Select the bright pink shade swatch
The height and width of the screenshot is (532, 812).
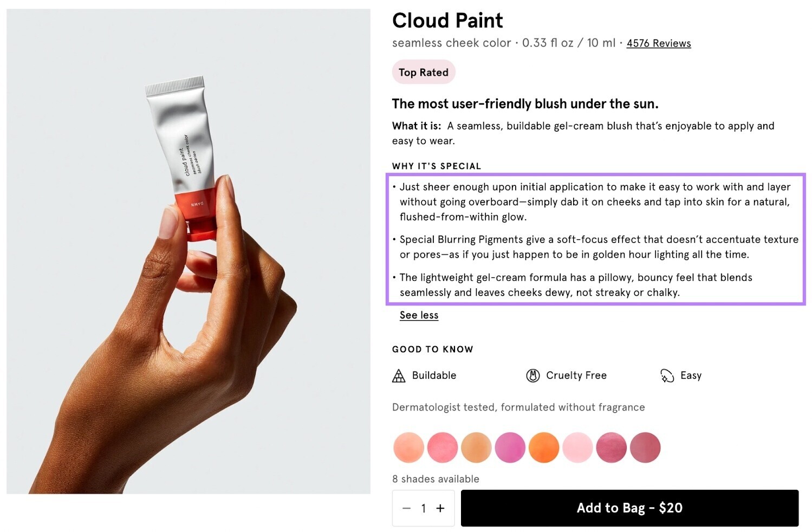click(x=442, y=447)
